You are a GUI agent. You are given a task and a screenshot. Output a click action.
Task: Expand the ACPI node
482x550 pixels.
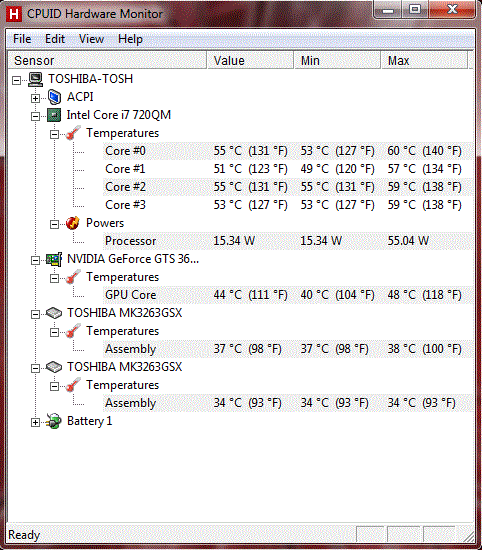[x=35, y=99]
